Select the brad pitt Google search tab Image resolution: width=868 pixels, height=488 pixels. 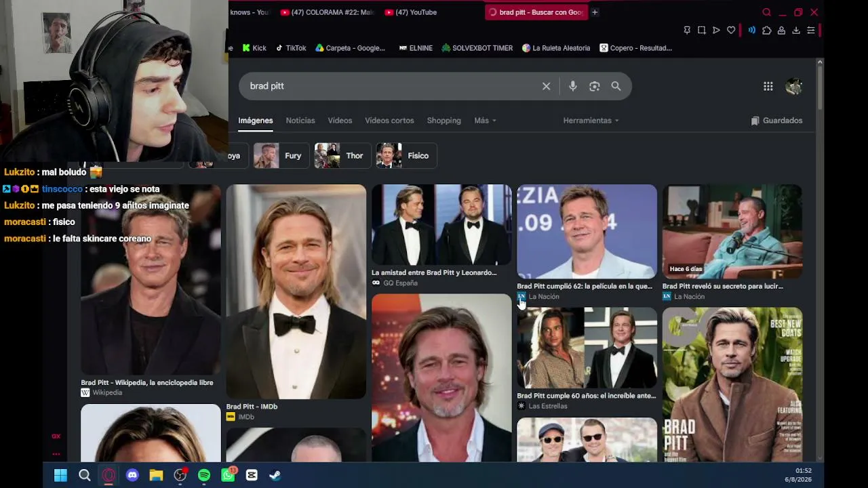536,12
